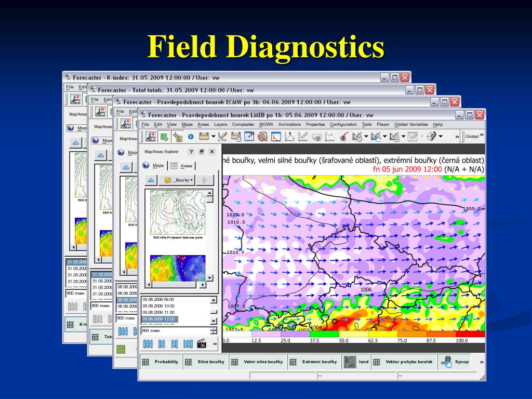The image size is (532, 399).
Task: Expand dropdown next to chart grid icon
Action: point(403,137)
